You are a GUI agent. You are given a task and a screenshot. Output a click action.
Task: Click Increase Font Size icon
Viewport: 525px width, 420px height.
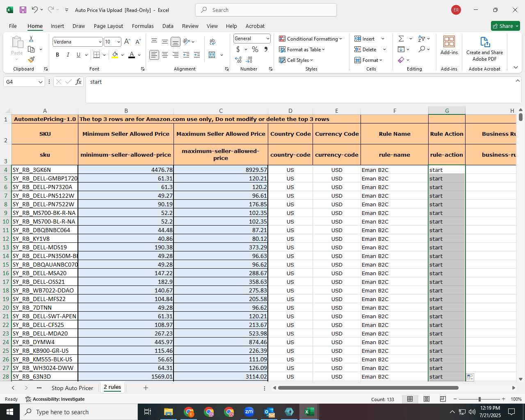point(127,42)
